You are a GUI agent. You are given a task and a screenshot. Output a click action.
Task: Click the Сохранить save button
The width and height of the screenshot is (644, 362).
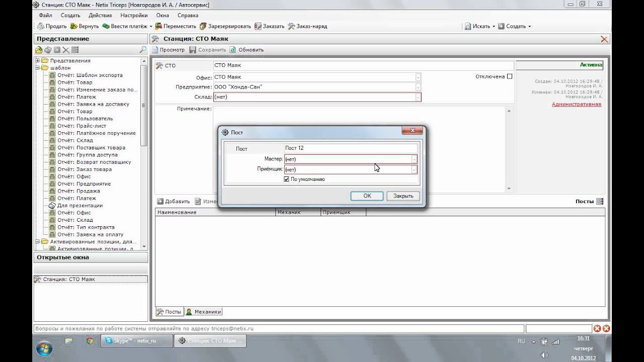(208, 50)
